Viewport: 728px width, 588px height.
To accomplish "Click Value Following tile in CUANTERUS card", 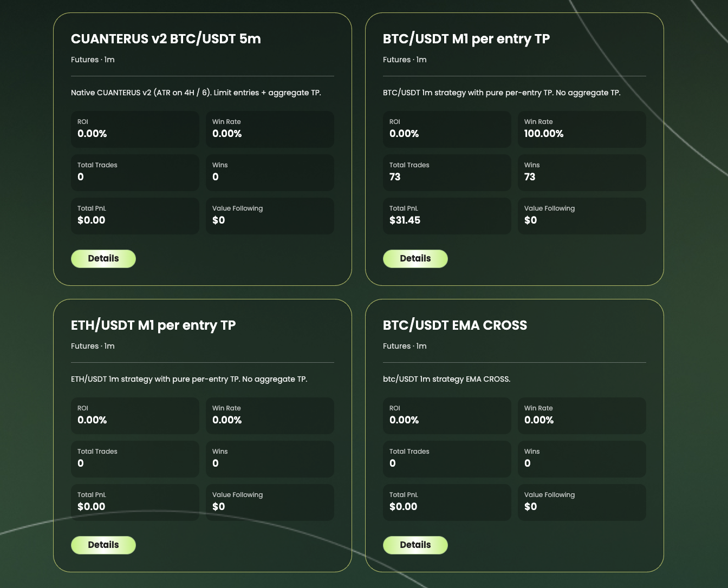I will point(270,216).
